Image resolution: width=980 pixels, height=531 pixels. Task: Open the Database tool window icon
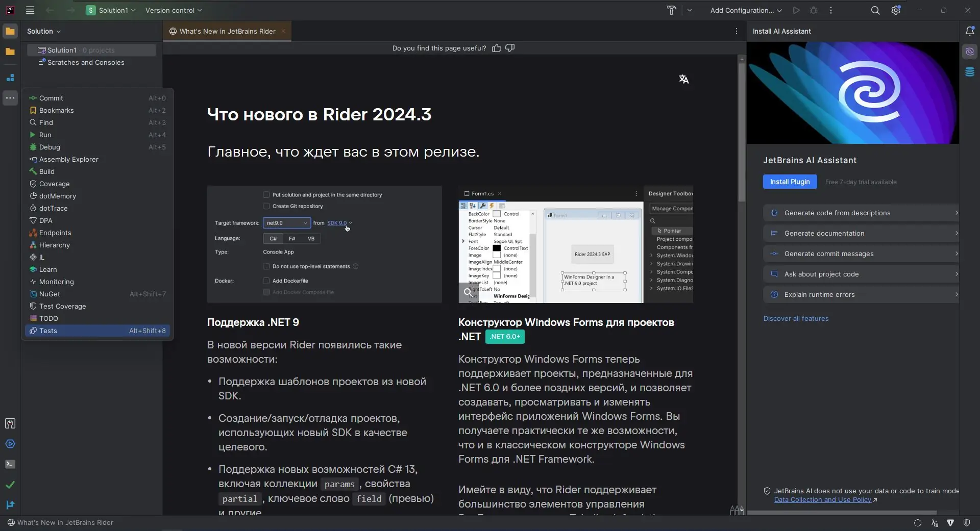(x=970, y=71)
